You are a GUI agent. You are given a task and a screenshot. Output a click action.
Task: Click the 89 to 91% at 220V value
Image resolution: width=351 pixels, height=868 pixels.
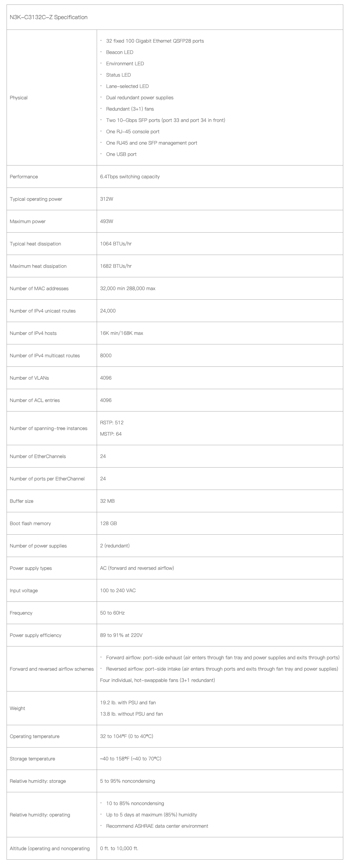point(121,635)
